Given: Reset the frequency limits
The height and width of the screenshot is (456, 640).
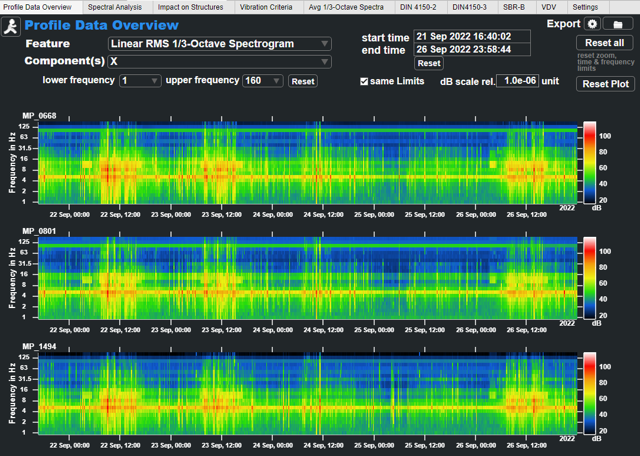Looking at the screenshot, I should 303,81.
